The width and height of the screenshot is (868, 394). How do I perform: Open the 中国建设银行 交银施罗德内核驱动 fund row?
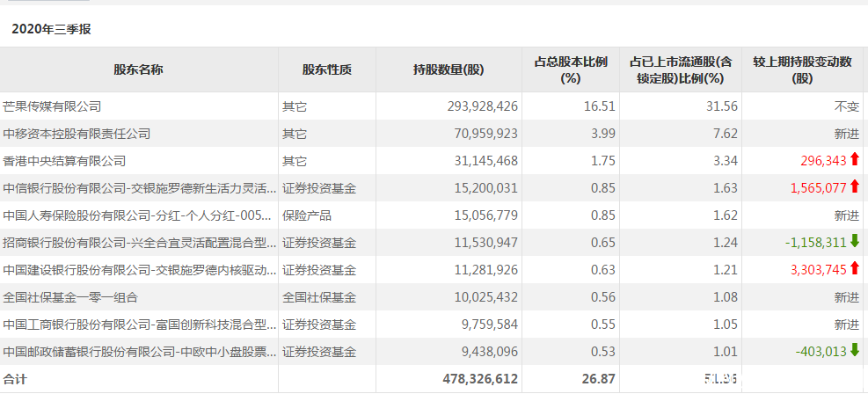pos(140,269)
